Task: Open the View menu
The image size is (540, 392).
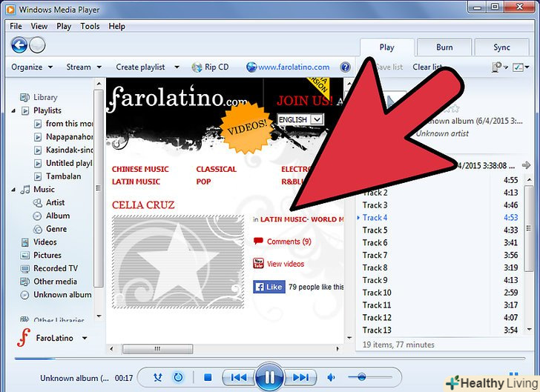Action: [39, 26]
